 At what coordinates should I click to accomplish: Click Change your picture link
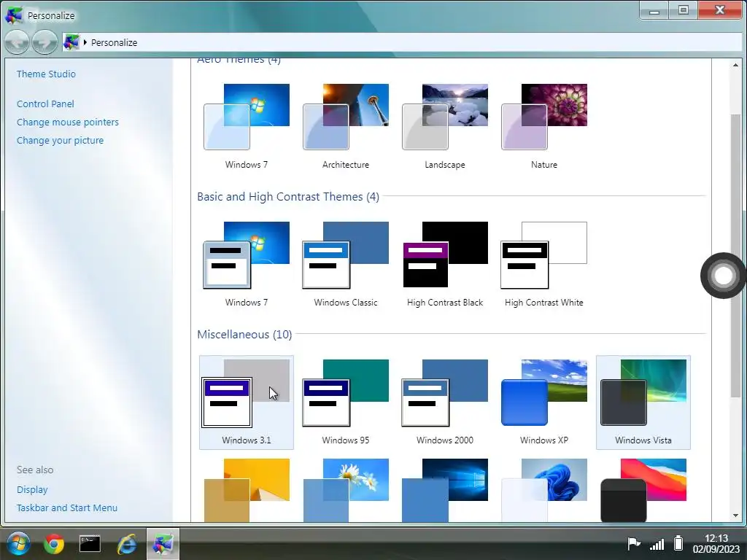click(x=60, y=141)
